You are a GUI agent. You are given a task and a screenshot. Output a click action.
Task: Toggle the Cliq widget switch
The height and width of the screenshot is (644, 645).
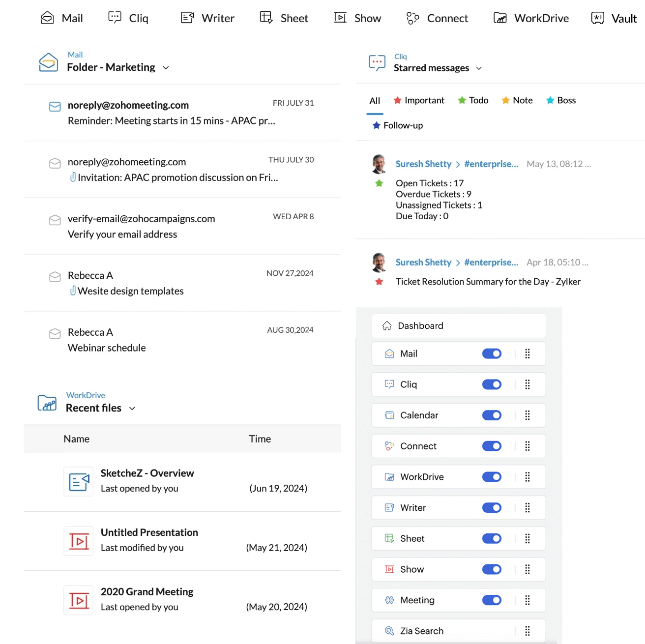(x=492, y=384)
